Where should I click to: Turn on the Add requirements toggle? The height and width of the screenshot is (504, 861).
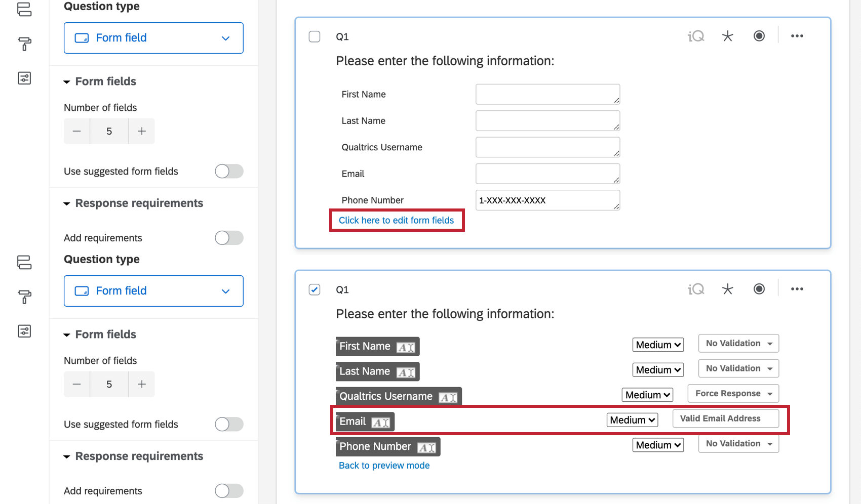pyautogui.click(x=228, y=238)
